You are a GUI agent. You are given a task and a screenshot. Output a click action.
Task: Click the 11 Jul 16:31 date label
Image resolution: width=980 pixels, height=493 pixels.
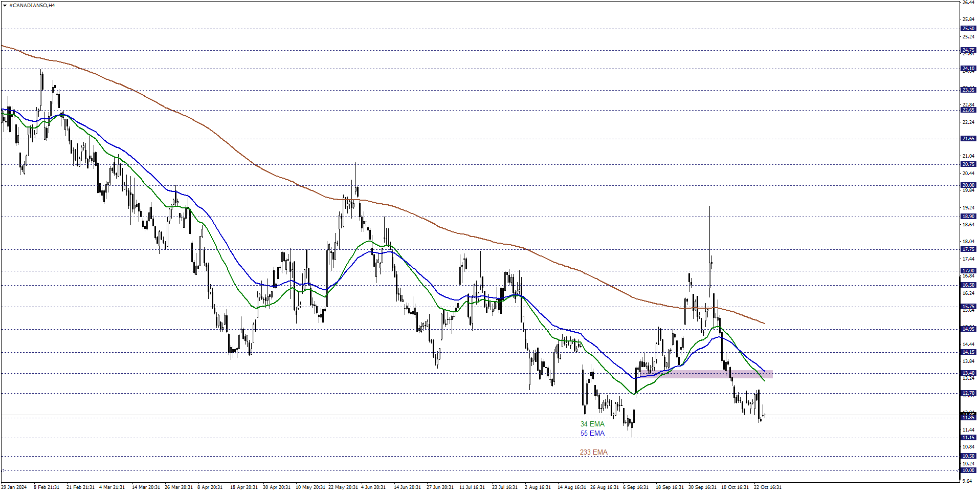point(472,487)
